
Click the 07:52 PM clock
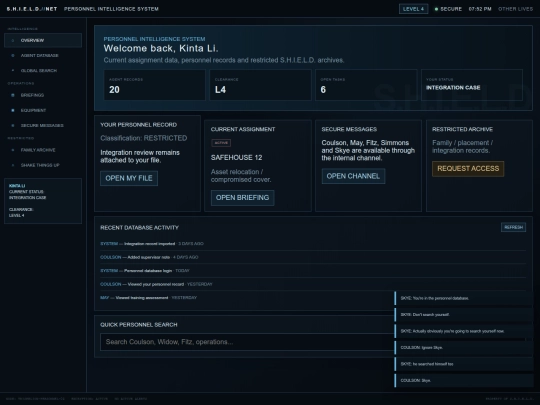pos(480,9)
